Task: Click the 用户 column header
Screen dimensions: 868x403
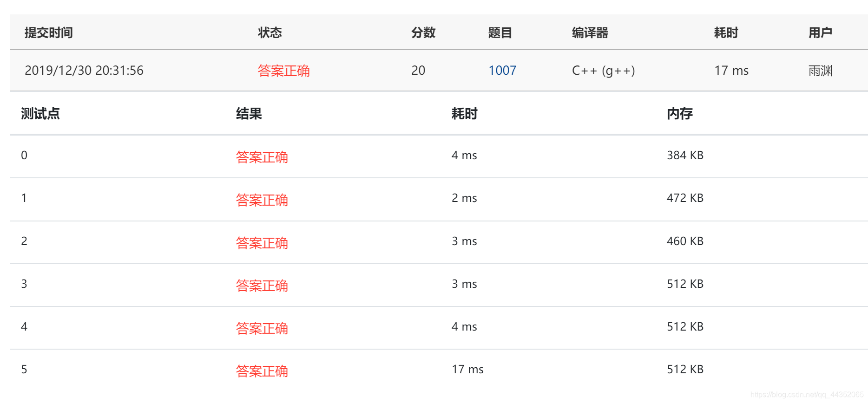Action: click(821, 32)
